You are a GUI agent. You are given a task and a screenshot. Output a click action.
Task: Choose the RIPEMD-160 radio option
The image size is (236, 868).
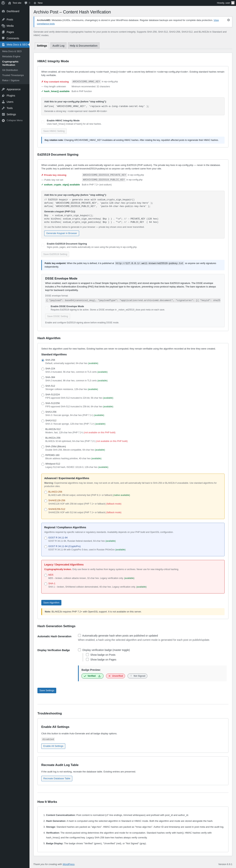[43, 456]
